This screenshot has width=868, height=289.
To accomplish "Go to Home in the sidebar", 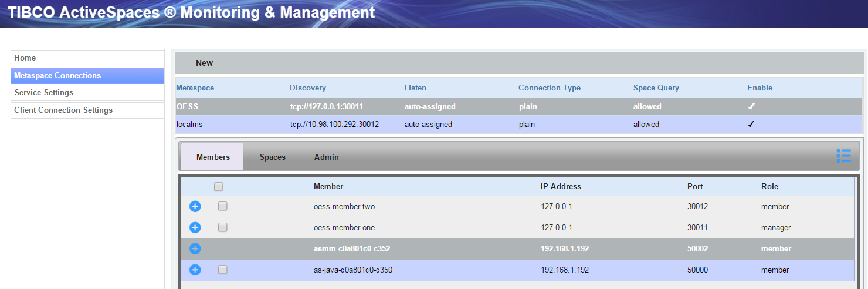I will [x=88, y=58].
